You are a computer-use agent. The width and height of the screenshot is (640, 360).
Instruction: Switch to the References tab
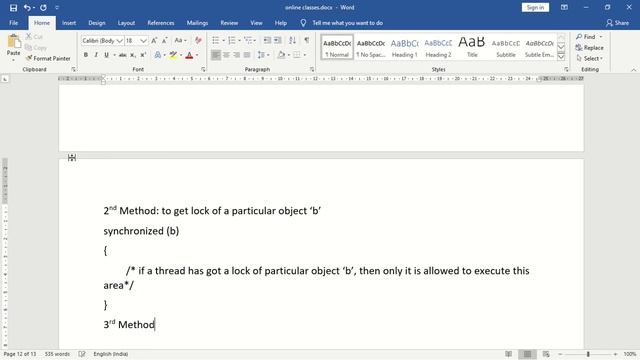point(161,23)
